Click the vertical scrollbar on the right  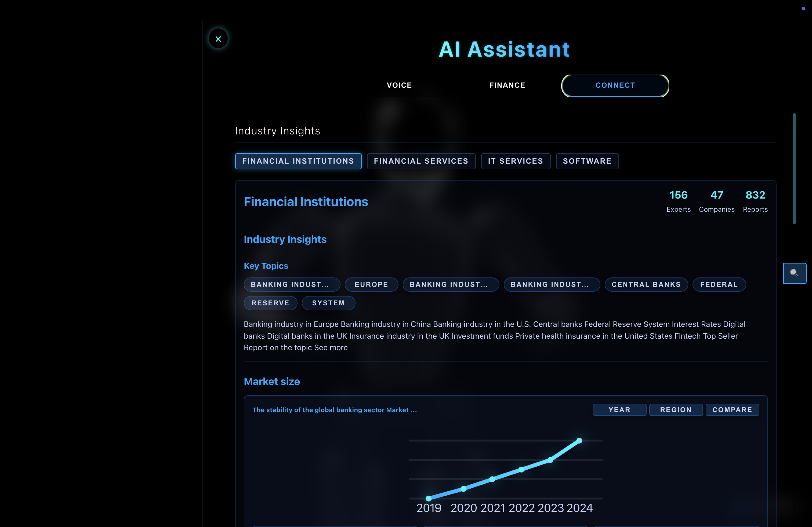coord(794,169)
